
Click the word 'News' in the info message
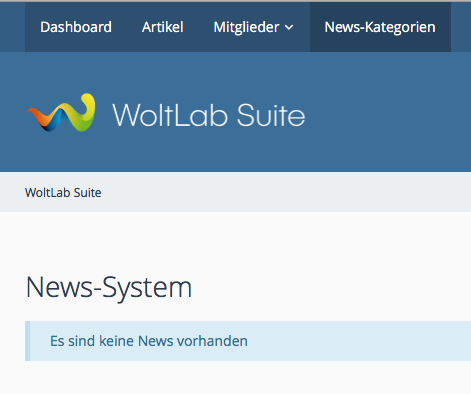pos(156,341)
